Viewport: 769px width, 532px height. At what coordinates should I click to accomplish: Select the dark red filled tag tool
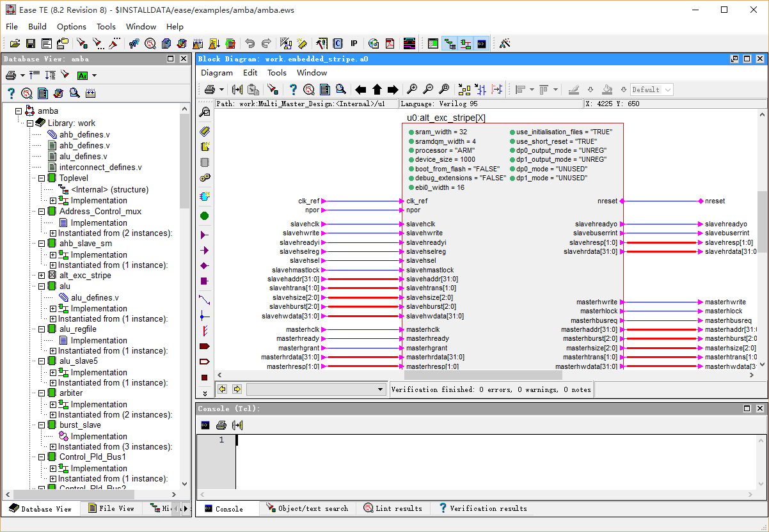pyautogui.click(x=205, y=347)
